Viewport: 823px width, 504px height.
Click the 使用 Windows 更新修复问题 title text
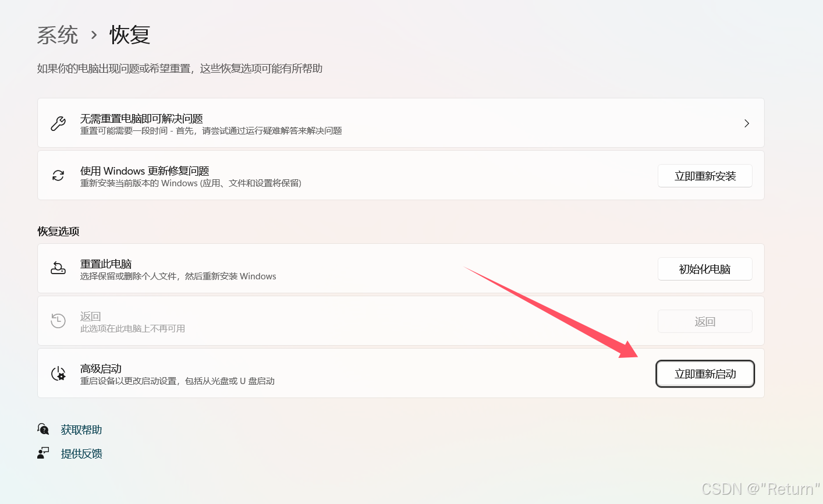click(x=144, y=171)
